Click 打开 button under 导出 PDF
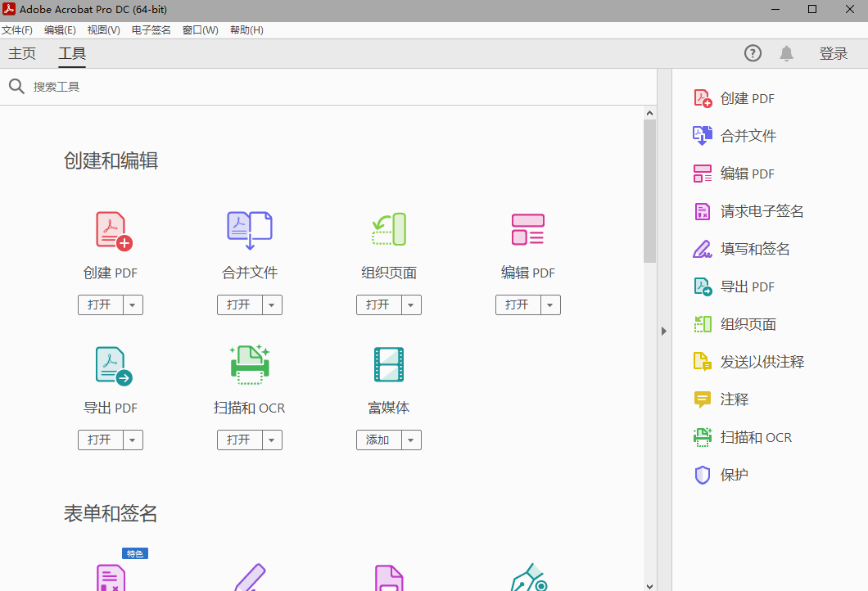This screenshot has height=591, width=868. [100, 440]
